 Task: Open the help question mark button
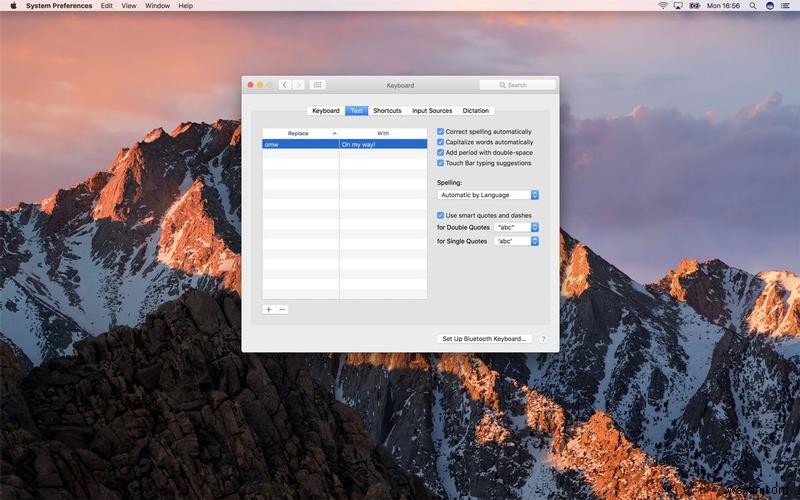point(543,339)
